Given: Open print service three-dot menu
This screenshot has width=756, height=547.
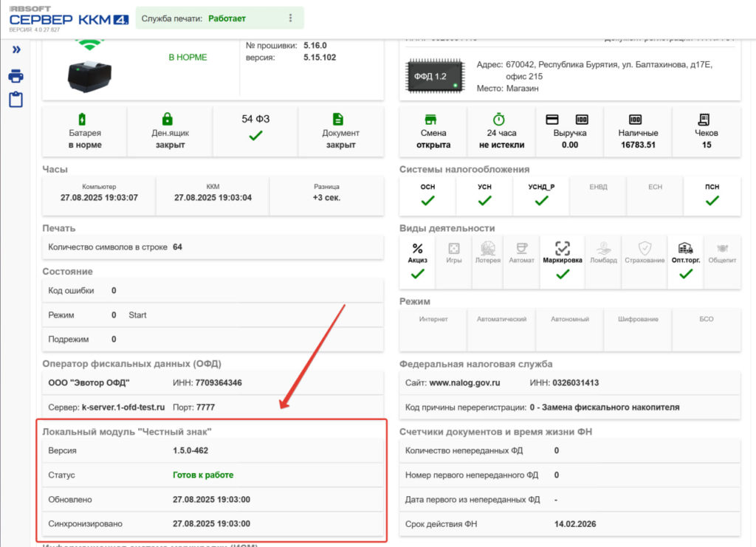Looking at the screenshot, I should 290,18.
